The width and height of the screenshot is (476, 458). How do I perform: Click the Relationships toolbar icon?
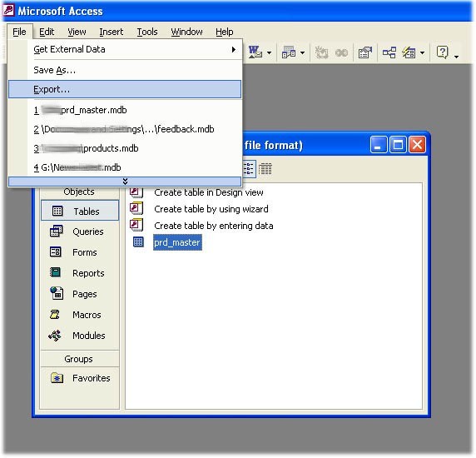coord(389,52)
